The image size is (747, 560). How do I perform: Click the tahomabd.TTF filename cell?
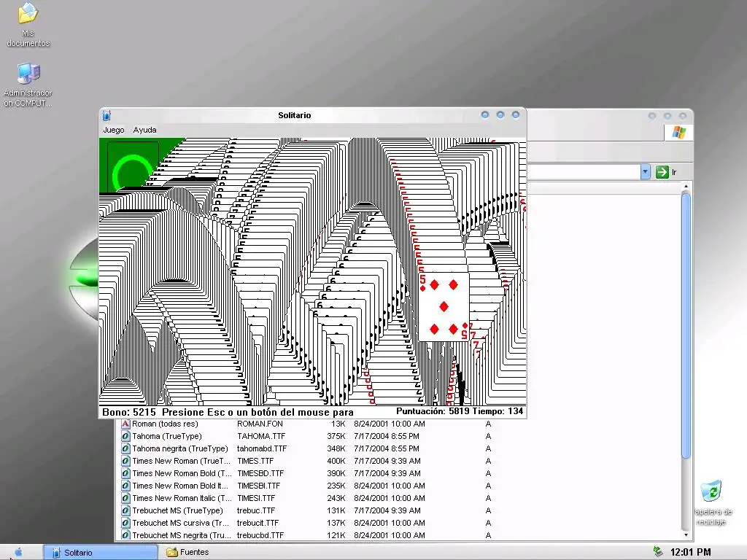click(262, 448)
